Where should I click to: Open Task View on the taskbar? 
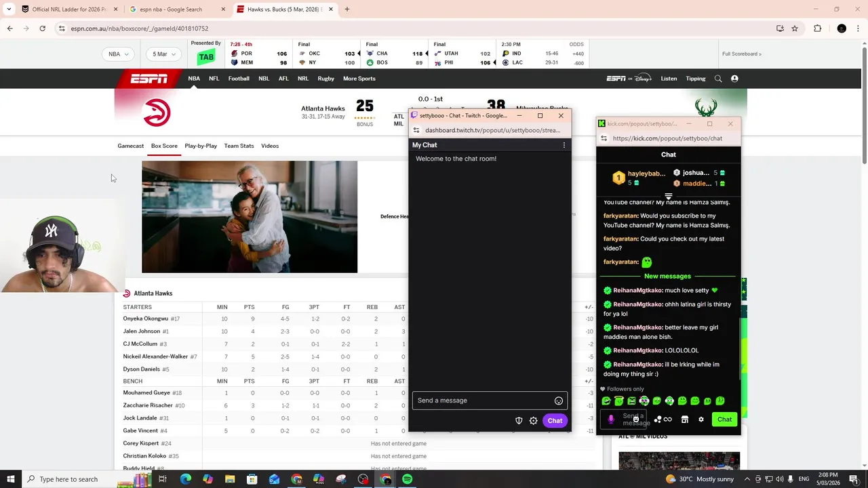pos(163,479)
